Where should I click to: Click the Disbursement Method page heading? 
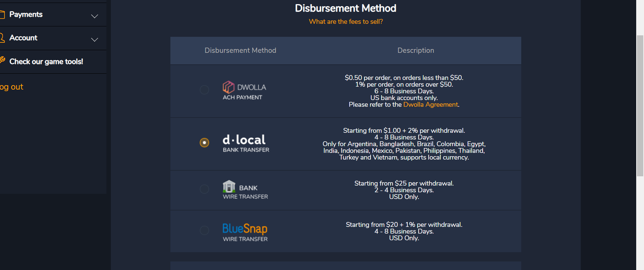coord(346,8)
